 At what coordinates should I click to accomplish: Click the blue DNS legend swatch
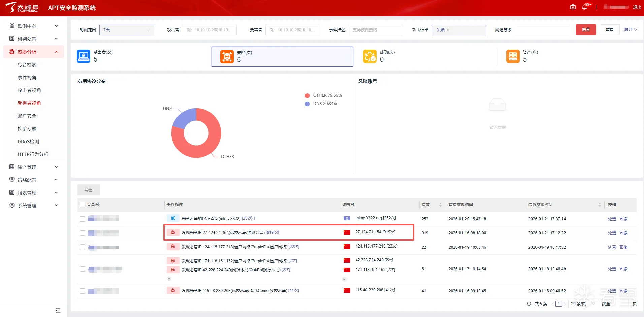[307, 104]
